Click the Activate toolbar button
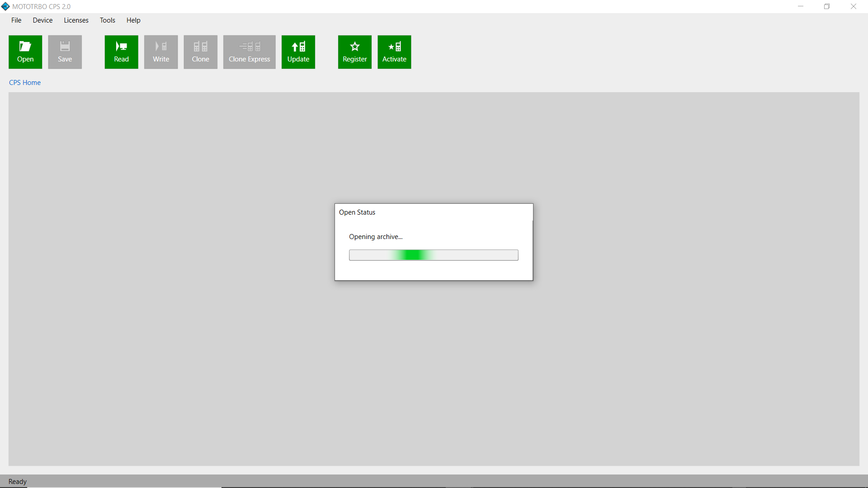Image resolution: width=868 pixels, height=488 pixels. [x=394, y=52]
